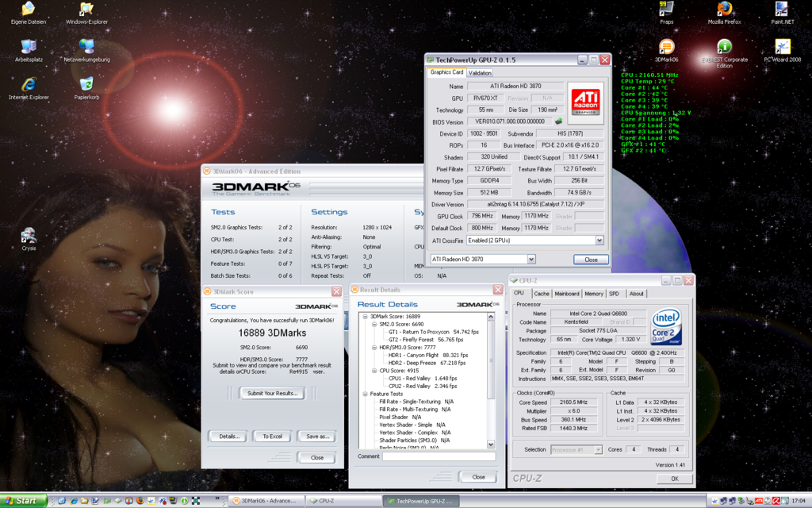Select the Papierkorb recycle bin icon
Image resolution: width=812 pixels, height=508 pixels.
click(x=86, y=89)
